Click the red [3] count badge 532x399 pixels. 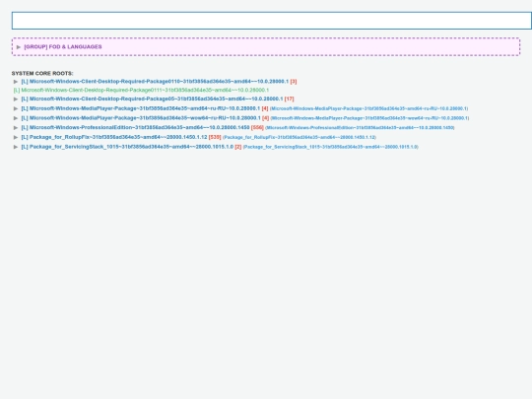coord(294,82)
